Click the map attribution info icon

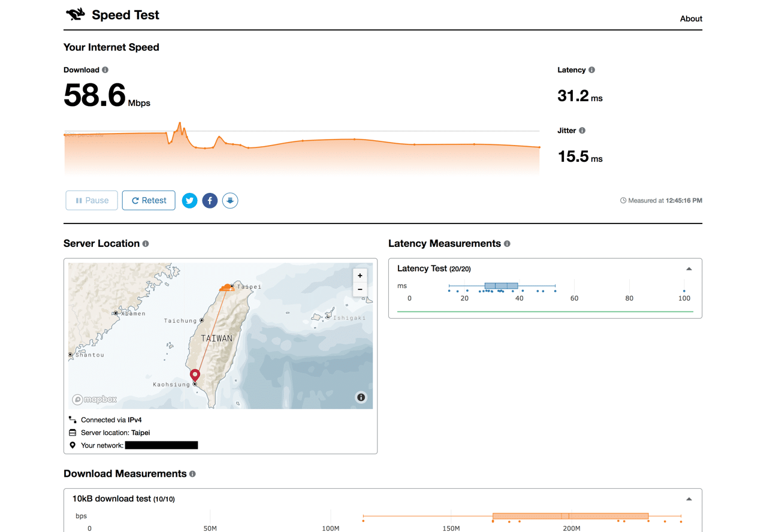pyautogui.click(x=361, y=397)
